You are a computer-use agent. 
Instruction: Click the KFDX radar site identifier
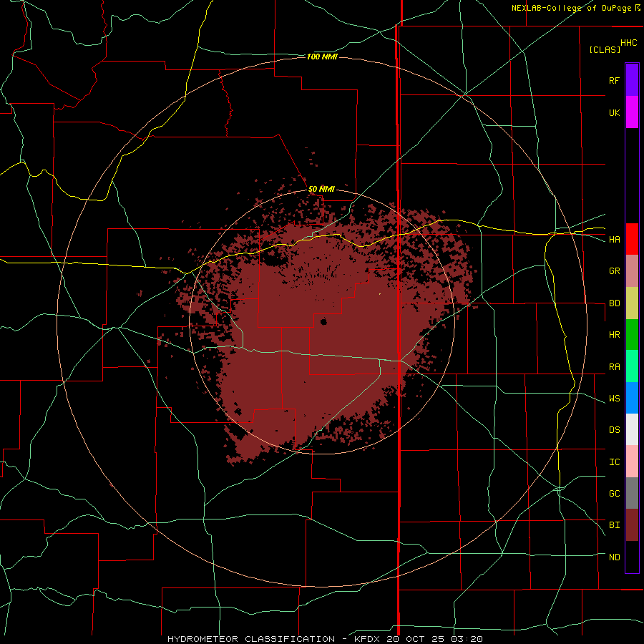(x=368, y=639)
